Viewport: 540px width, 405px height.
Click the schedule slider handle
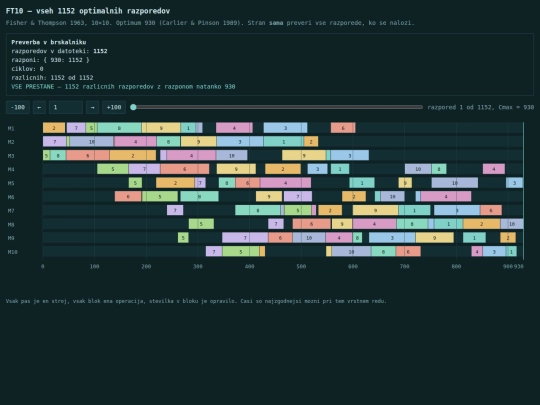133,107
